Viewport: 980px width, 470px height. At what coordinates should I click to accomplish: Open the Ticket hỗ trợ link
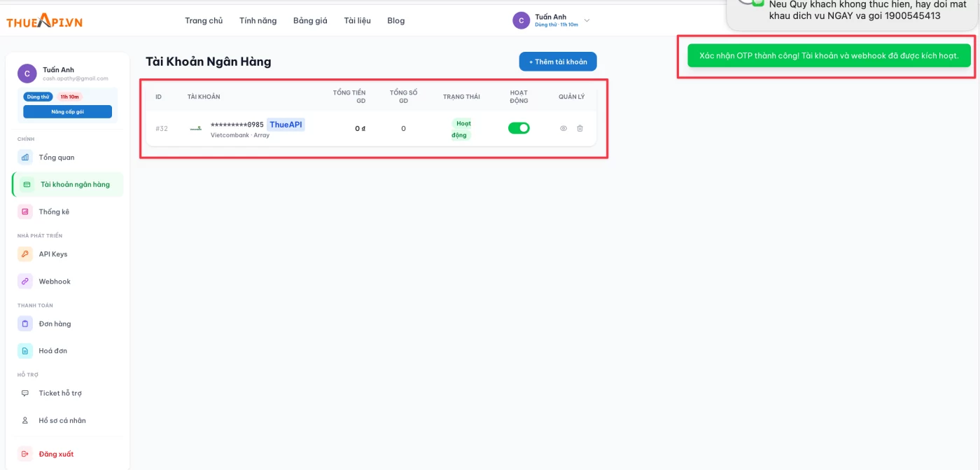[59, 393]
